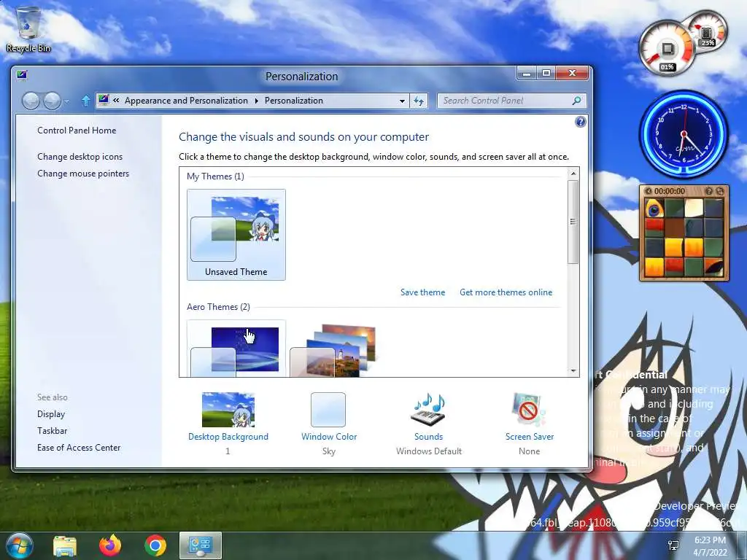Click the Screen Saver text link
This screenshot has height=560, width=747.
pyautogui.click(x=530, y=437)
